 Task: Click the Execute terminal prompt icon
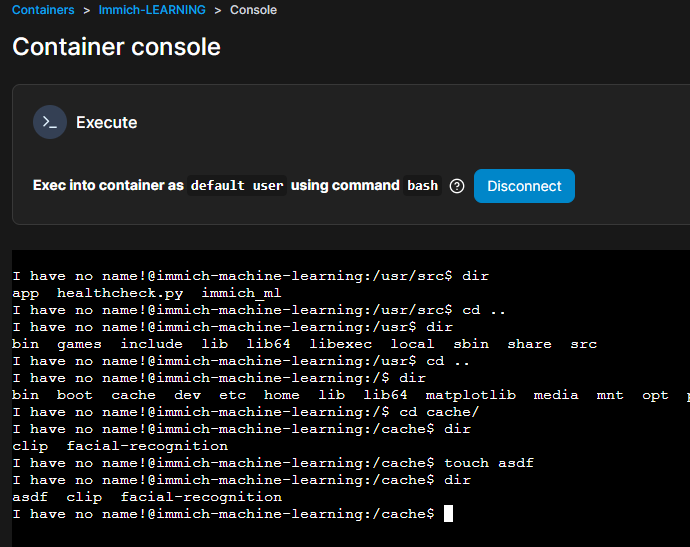pyautogui.click(x=50, y=122)
